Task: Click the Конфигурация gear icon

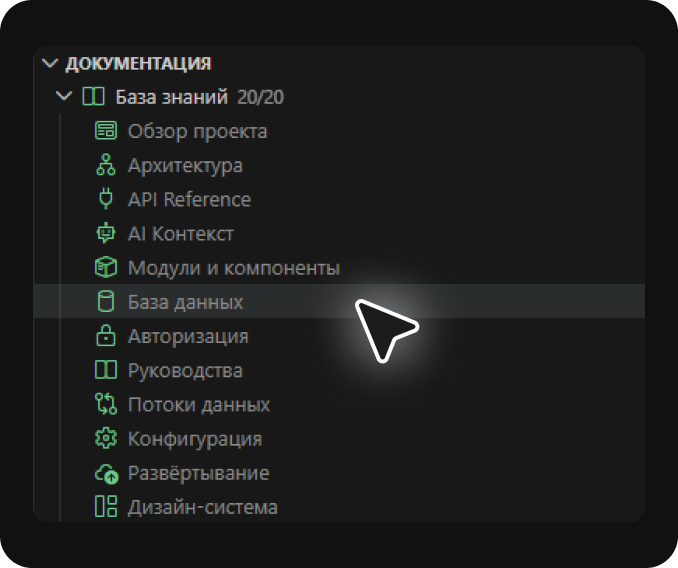Action: (x=105, y=438)
